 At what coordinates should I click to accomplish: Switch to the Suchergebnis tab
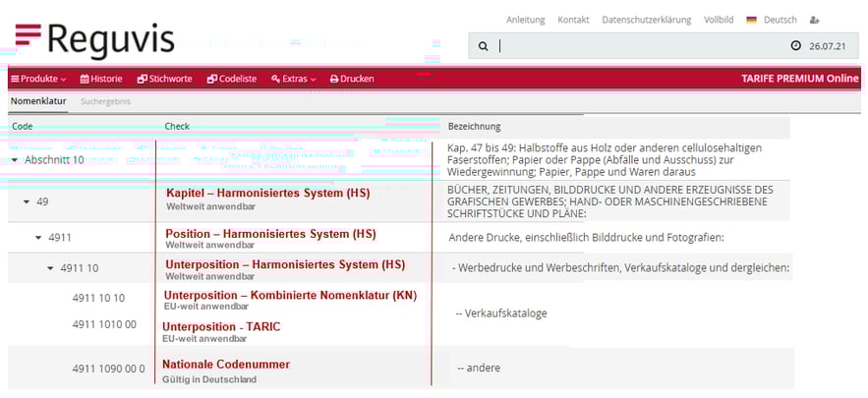105,101
